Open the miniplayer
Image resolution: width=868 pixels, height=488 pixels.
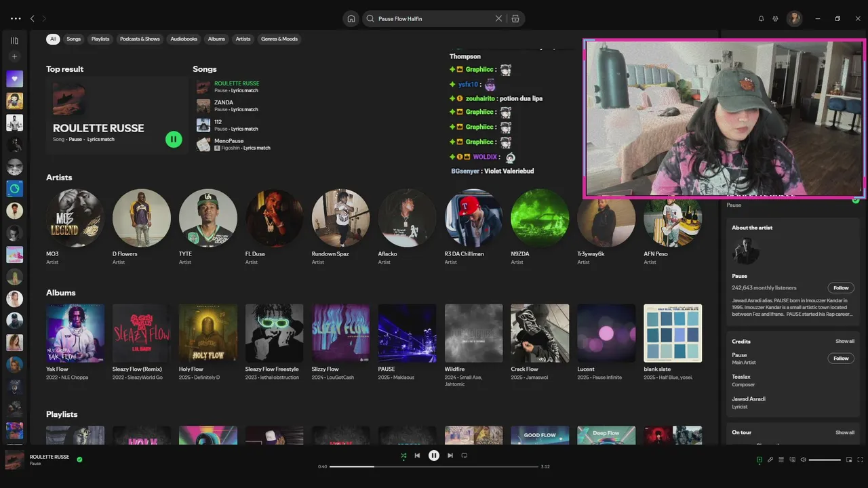click(849, 460)
